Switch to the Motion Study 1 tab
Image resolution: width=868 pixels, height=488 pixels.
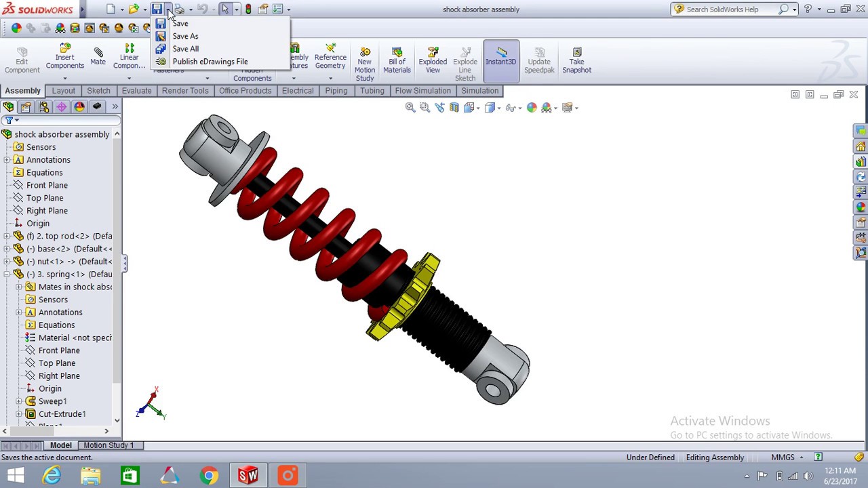tap(108, 445)
